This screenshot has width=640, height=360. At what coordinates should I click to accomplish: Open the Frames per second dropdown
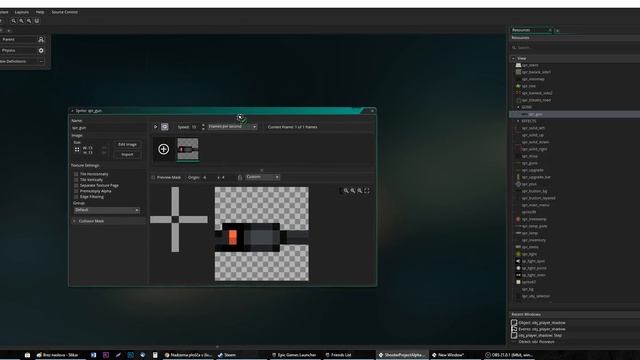point(232,127)
